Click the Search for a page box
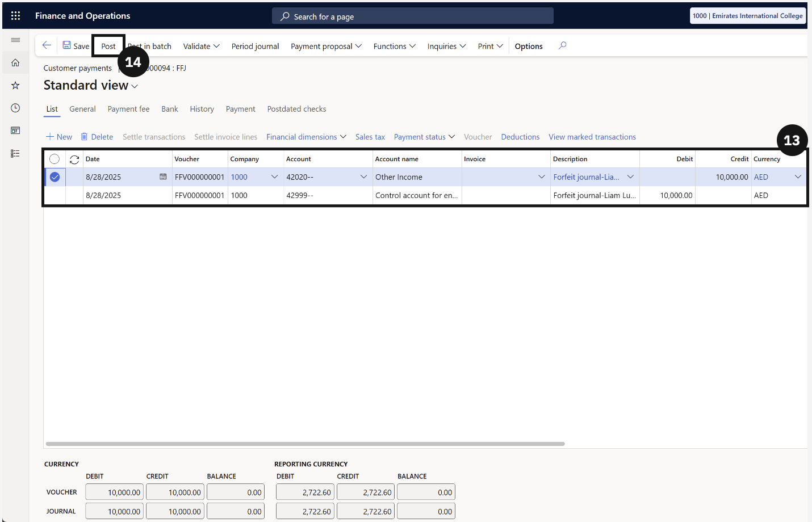 (x=413, y=16)
